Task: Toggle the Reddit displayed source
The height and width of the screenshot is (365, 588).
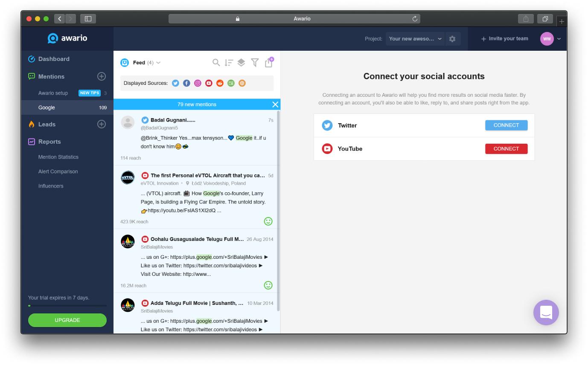Action: pyautogui.click(x=220, y=83)
